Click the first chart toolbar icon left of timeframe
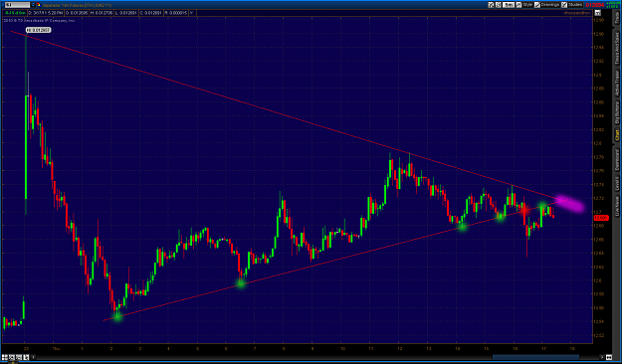 point(491,5)
